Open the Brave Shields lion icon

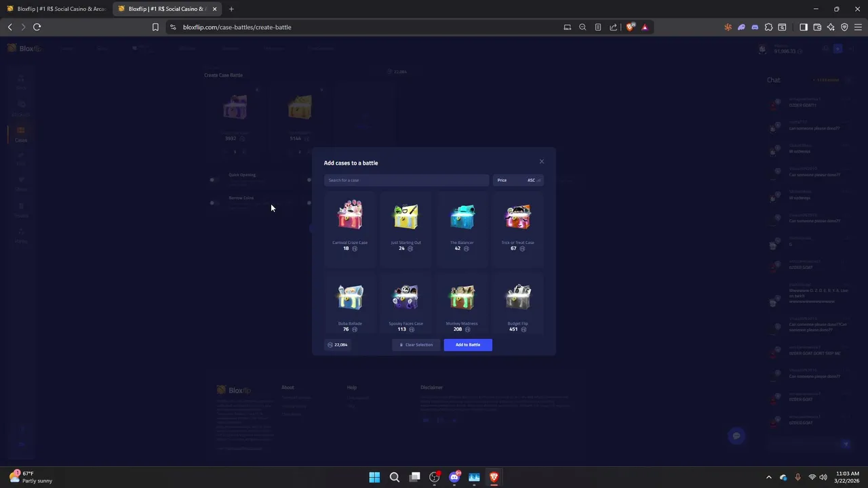[x=630, y=27]
